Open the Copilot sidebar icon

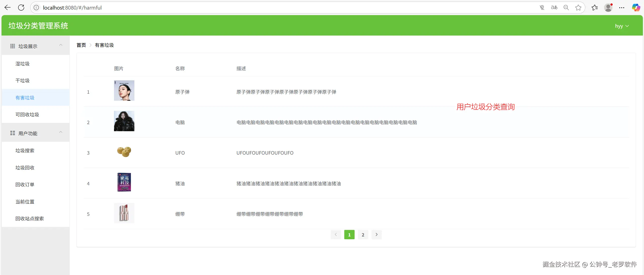636,8
